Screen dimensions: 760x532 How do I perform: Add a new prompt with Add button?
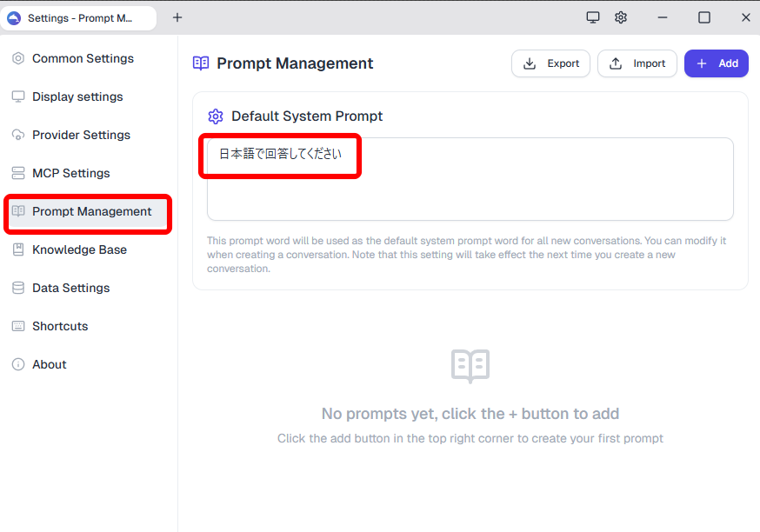point(717,63)
